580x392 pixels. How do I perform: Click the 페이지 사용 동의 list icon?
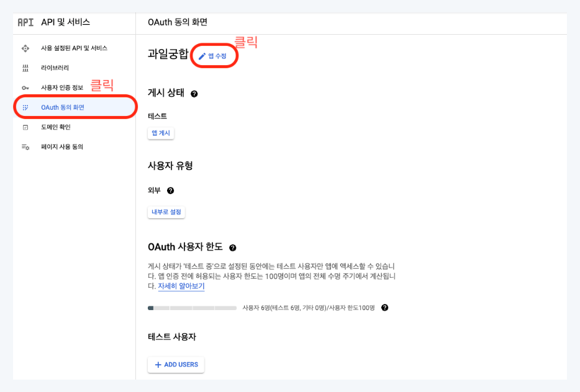point(25,146)
